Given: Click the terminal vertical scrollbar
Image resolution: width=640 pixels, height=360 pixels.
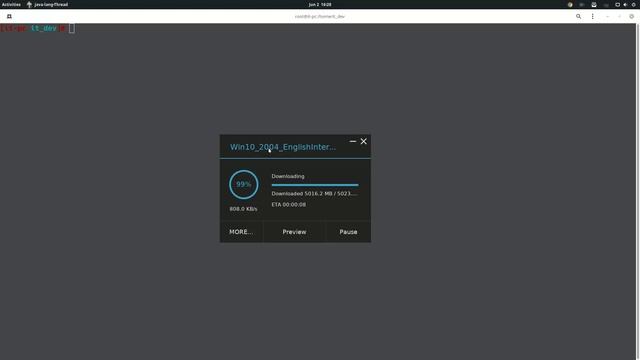Looking at the screenshot, I should [638, 192].
